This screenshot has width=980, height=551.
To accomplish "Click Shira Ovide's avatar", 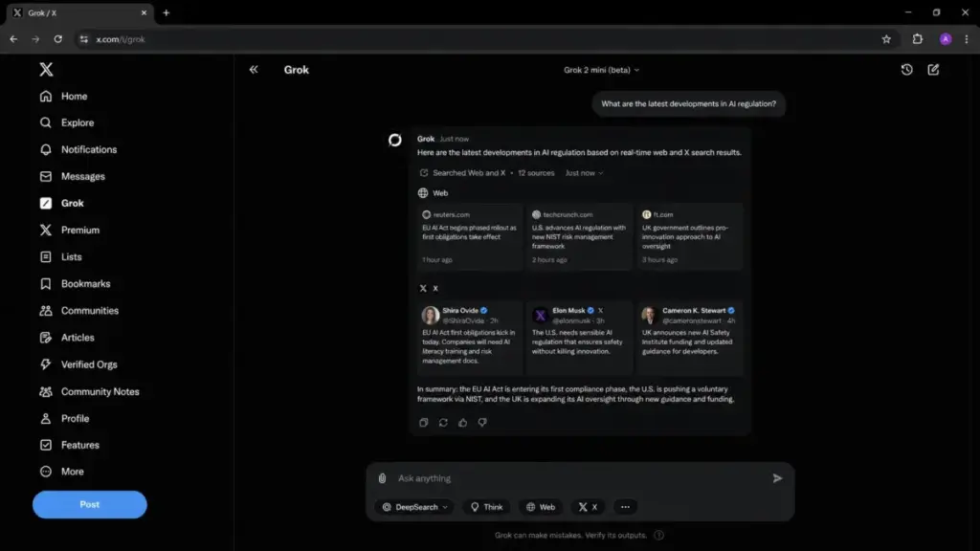I will pos(430,315).
